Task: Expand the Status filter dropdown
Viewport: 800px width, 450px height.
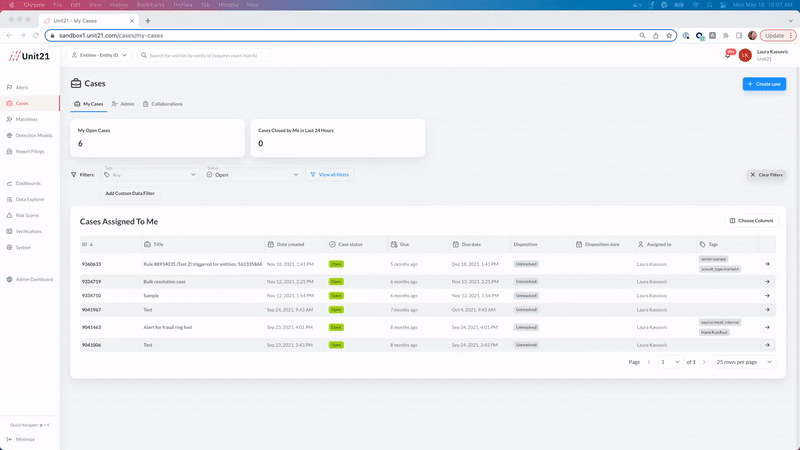Action: (253, 174)
